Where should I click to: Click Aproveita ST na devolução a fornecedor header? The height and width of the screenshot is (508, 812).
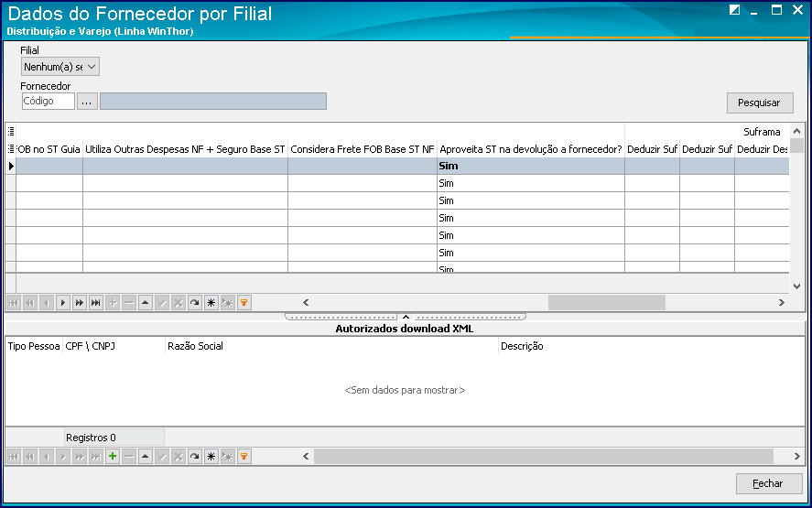(x=531, y=149)
